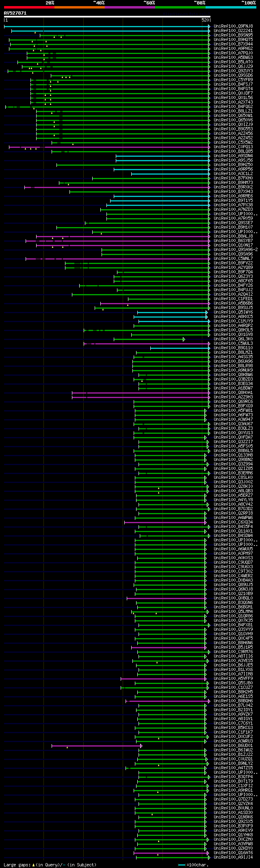Open the UniRef100_A9NUK9 hit label
Image resolution: width=260 pixels, height=868 pixels.
233,370
